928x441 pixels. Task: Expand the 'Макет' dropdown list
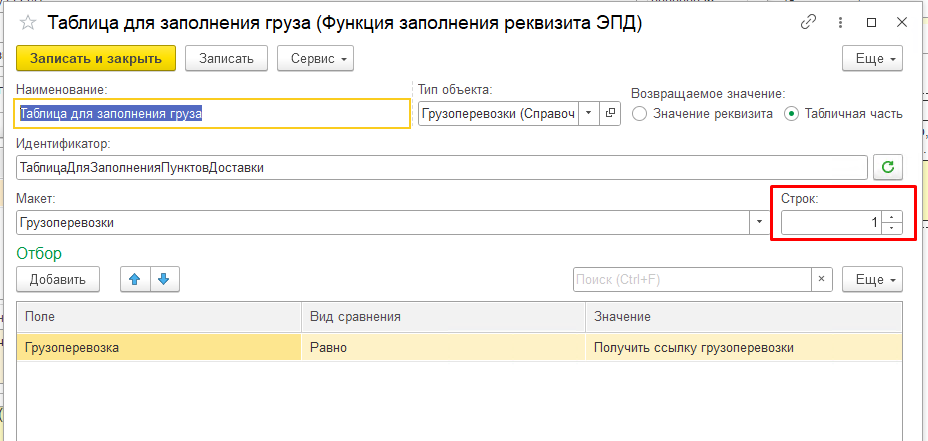click(759, 223)
